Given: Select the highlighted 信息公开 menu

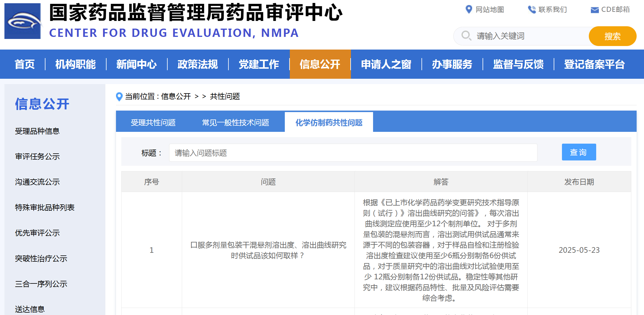Looking at the screenshot, I should click(x=320, y=64).
